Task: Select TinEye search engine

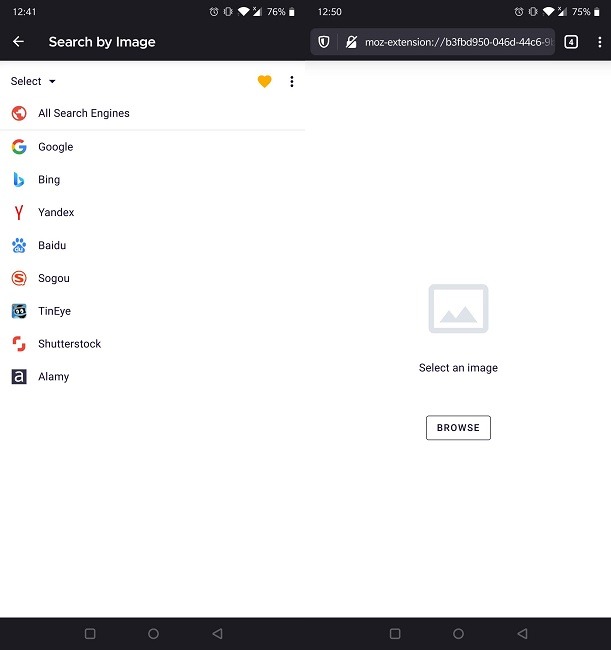Action: coord(153,311)
